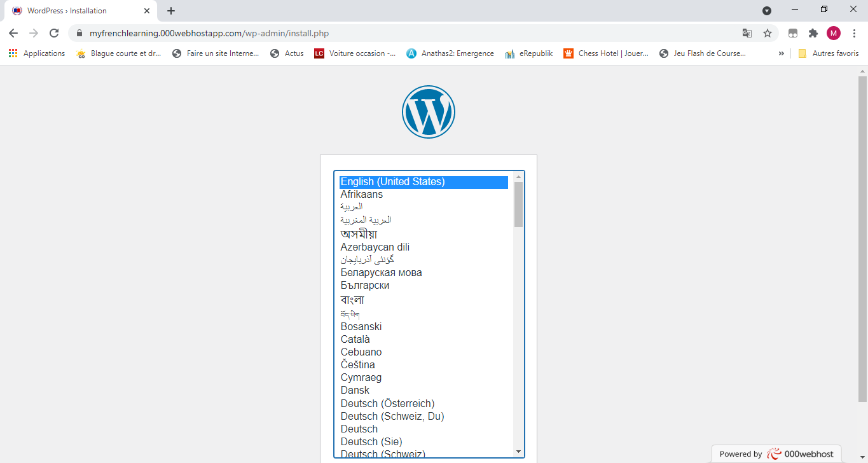Viewport: 868px width, 463px height.
Task: Select Català in the language list
Action: pyautogui.click(x=424, y=340)
